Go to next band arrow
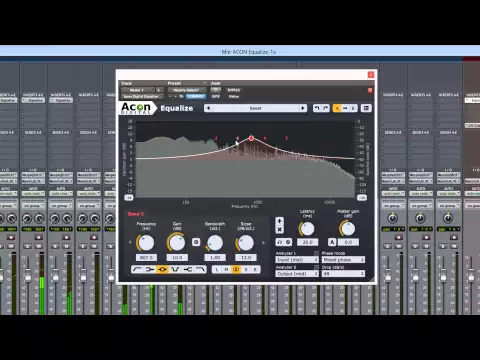Image resolution: width=480 pixels, height=360 pixels. point(264,242)
